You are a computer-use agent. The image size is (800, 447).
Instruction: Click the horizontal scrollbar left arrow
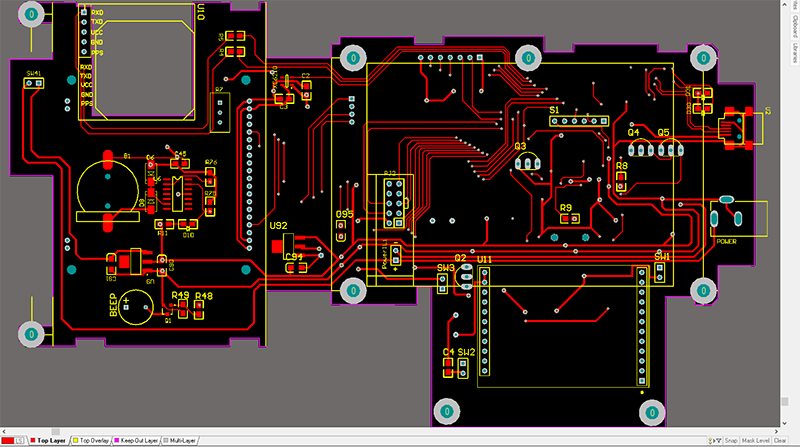tap(4, 432)
